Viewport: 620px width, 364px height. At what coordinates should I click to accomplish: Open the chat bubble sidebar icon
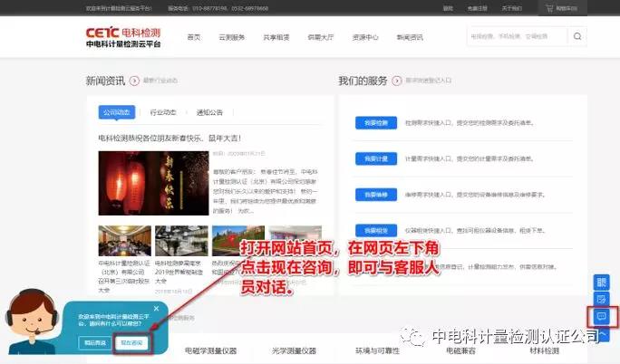pos(600,317)
